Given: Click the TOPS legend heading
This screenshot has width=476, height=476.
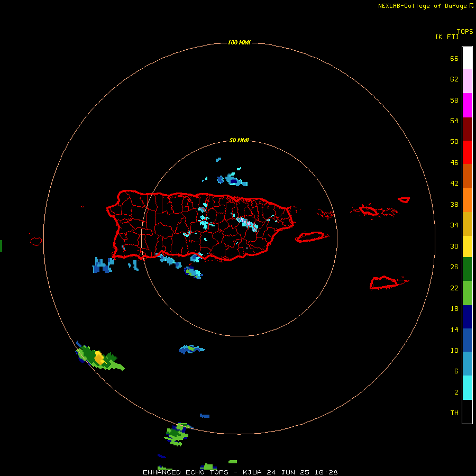Looking at the screenshot, I should [x=465, y=32].
